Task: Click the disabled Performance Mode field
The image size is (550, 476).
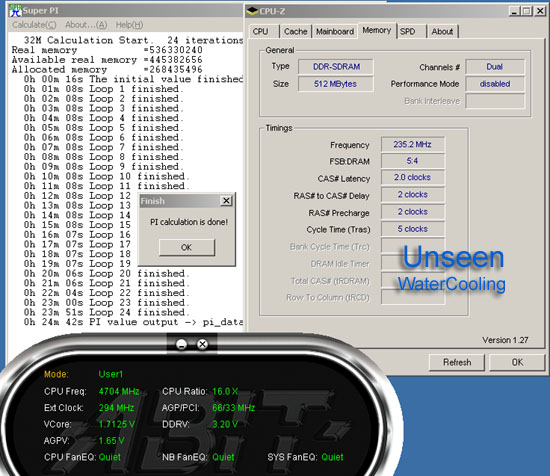Action: point(495,84)
